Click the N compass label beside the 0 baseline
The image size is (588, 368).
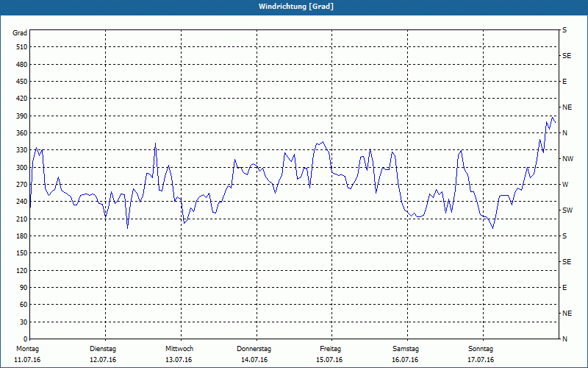(564, 339)
